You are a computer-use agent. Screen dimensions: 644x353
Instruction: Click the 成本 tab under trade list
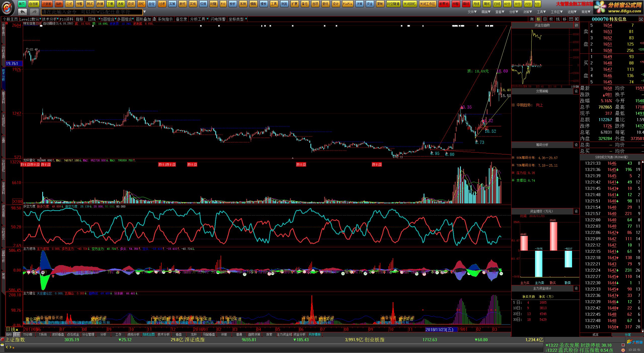point(595,335)
